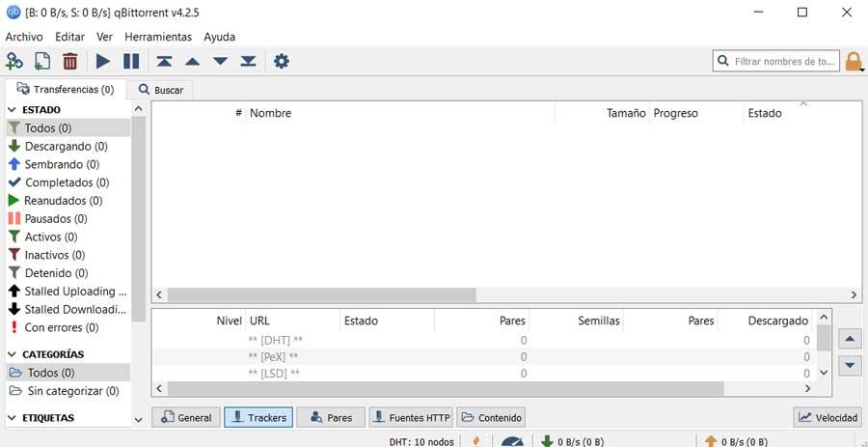Click the pause toolbar icon
Viewport: 868px width, 447px height.
pyautogui.click(x=131, y=61)
